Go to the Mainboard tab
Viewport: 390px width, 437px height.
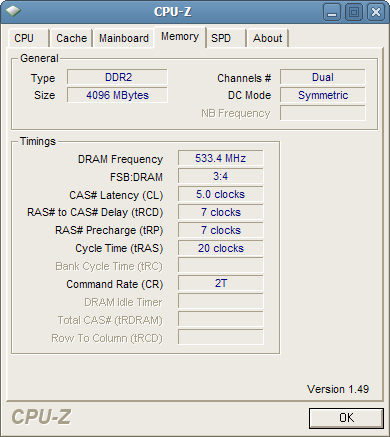pyautogui.click(x=124, y=38)
